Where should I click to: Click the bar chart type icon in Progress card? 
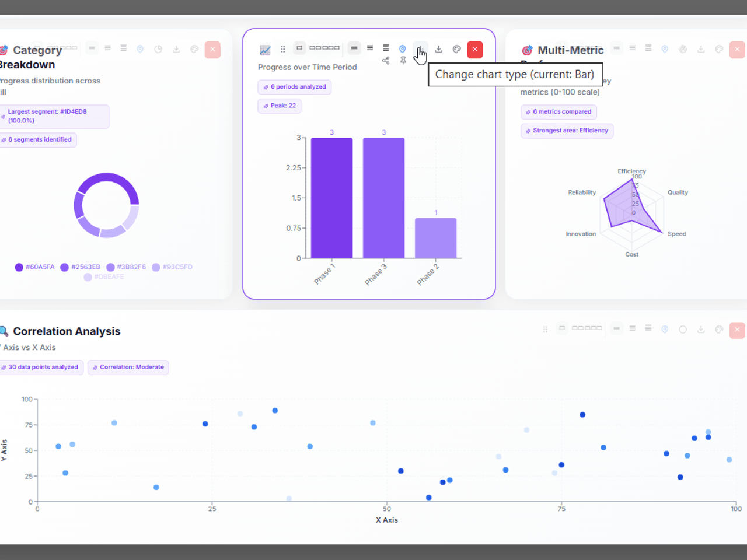coord(420,49)
